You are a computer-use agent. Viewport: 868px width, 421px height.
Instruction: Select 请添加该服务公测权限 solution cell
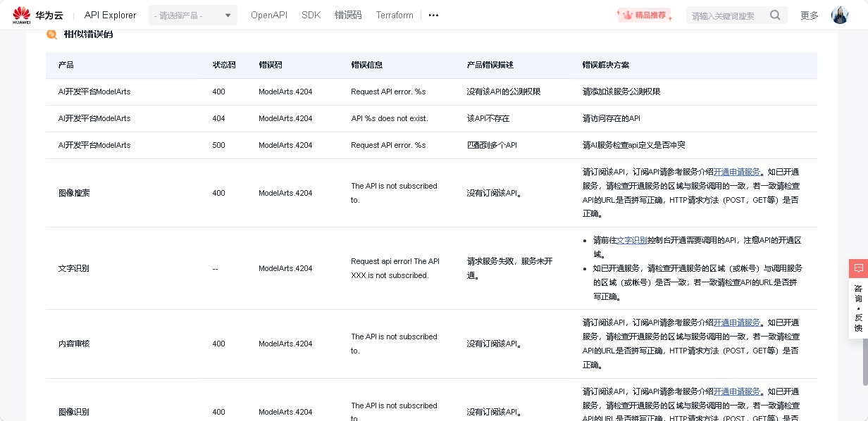coord(621,92)
